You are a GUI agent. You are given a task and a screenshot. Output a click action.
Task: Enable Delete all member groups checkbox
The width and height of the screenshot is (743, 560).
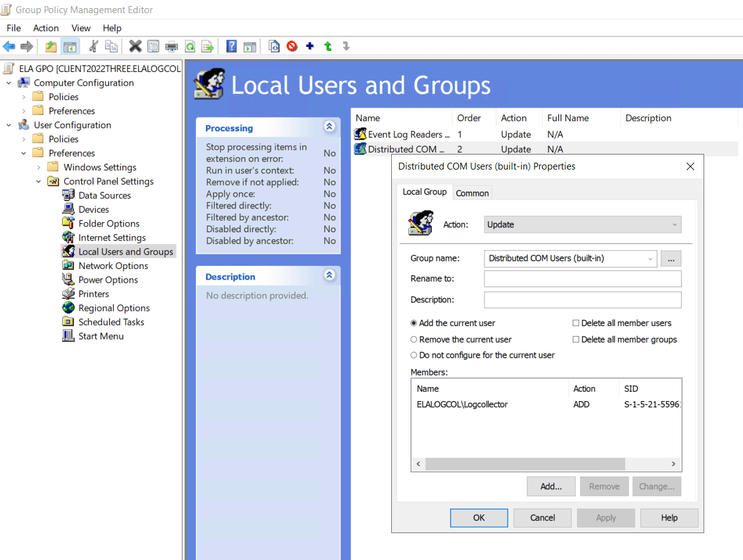pos(576,340)
